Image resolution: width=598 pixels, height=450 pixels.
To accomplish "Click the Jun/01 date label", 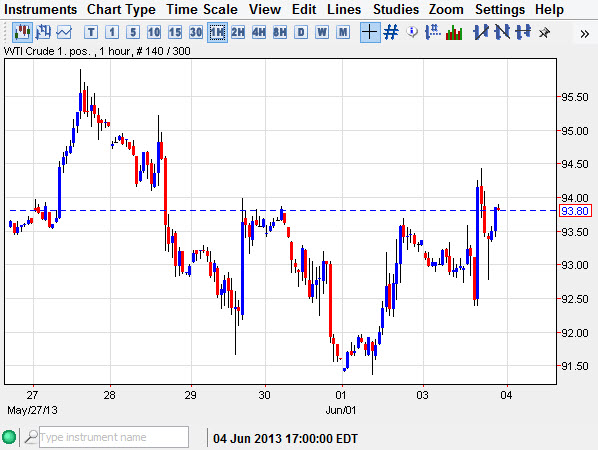I will (341, 410).
